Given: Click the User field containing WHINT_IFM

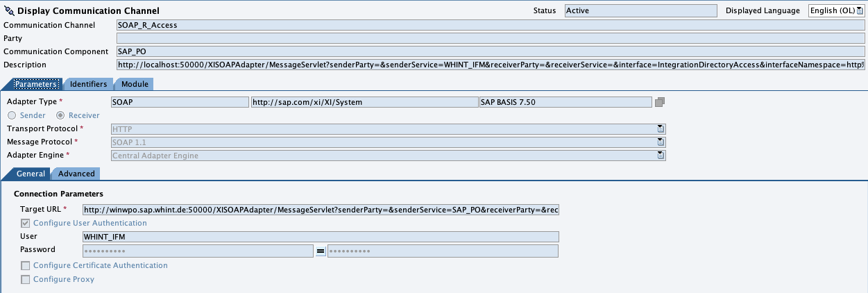Looking at the screenshot, I should pyautogui.click(x=320, y=237).
